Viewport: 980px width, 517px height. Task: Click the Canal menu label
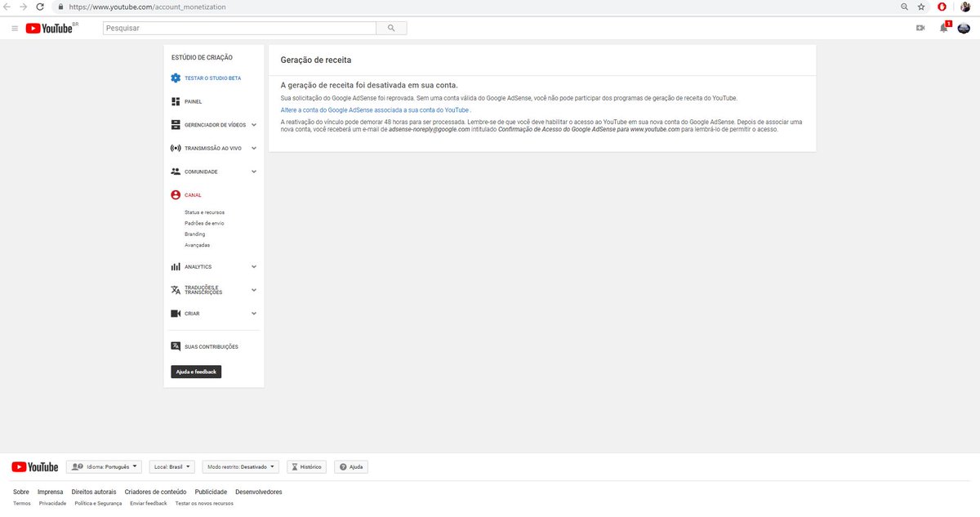(193, 195)
